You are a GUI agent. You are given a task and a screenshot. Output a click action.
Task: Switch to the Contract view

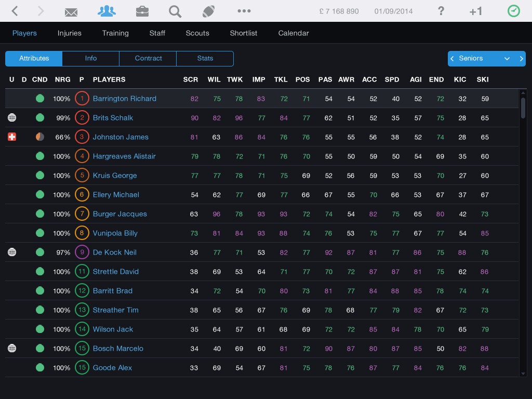point(148,59)
